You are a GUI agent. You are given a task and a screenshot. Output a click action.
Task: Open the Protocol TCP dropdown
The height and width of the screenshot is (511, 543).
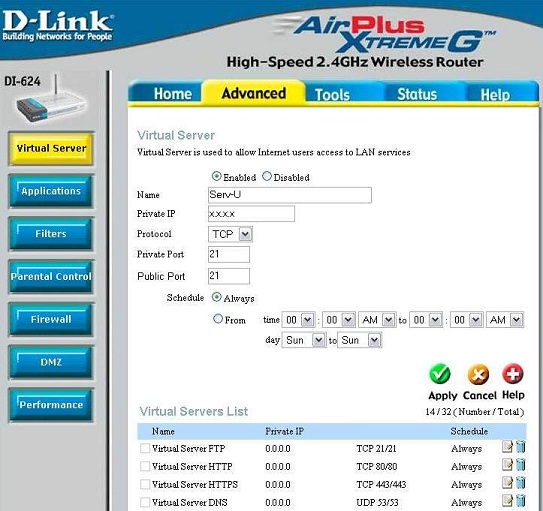tap(230, 234)
